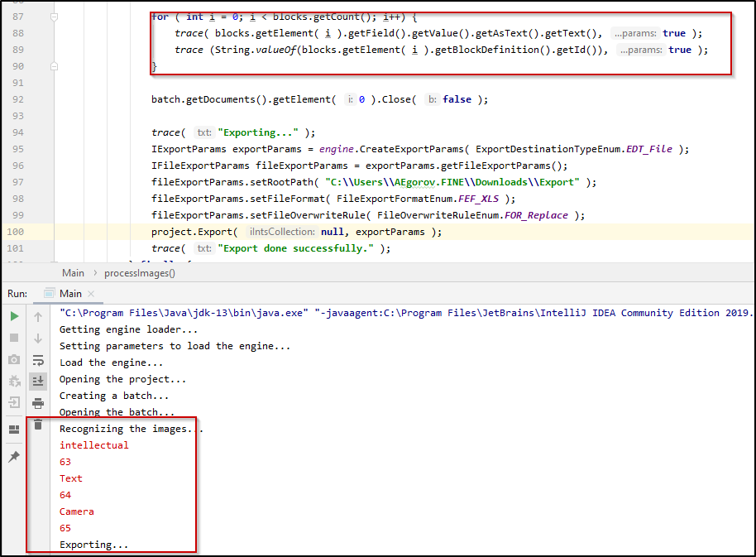Click red "Text" console output
The height and width of the screenshot is (557, 756).
pos(71,478)
